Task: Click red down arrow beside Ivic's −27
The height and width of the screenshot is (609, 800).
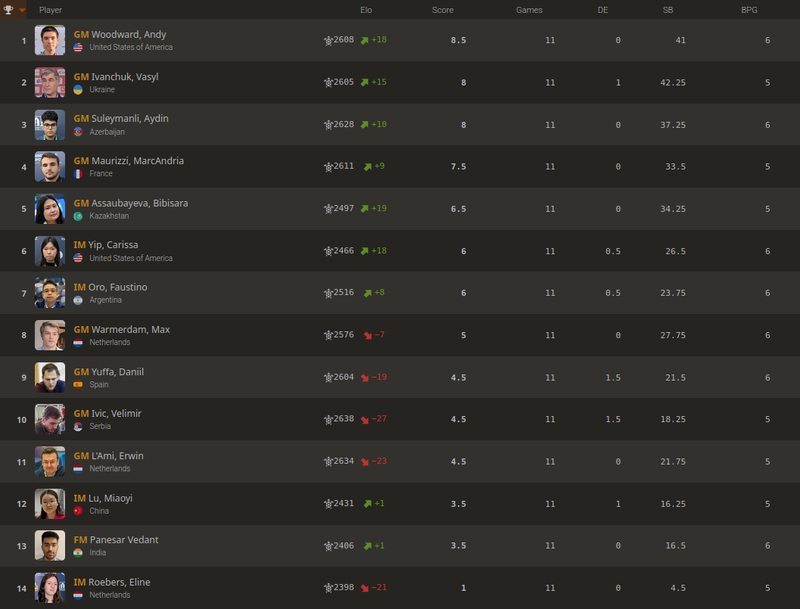Action: point(367,419)
